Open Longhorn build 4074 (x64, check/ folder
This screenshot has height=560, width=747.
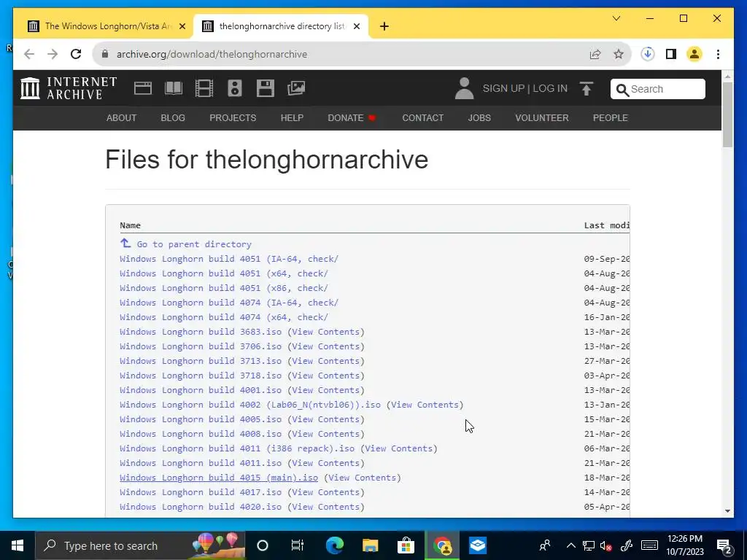tap(224, 317)
